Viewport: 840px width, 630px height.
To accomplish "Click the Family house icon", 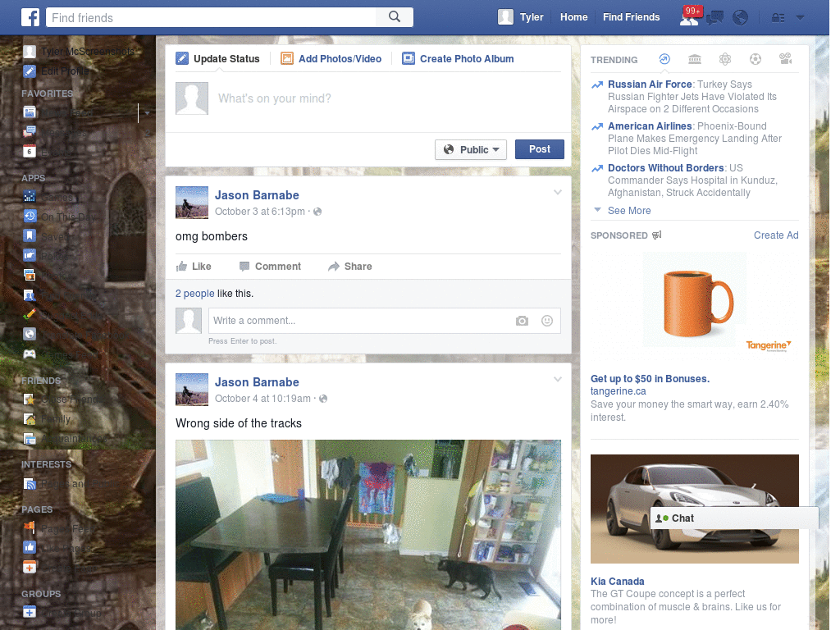I will [x=30, y=419].
